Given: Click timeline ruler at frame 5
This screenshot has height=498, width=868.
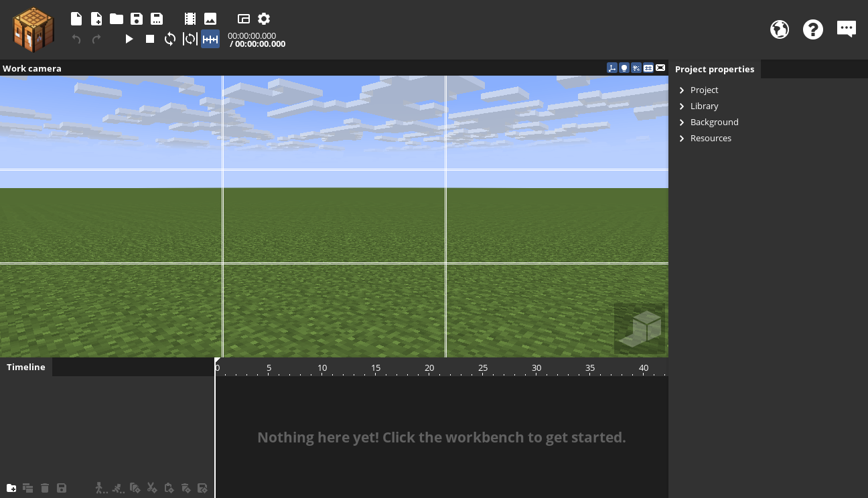Looking at the screenshot, I should [269, 367].
